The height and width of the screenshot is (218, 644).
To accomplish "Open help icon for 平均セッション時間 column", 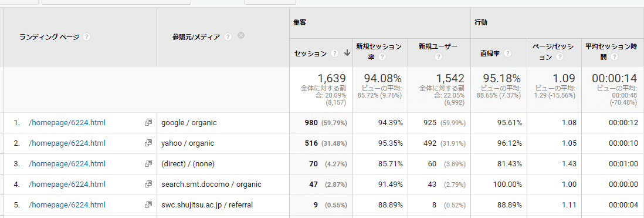I will pyautogui.click(x=614, y=57).
